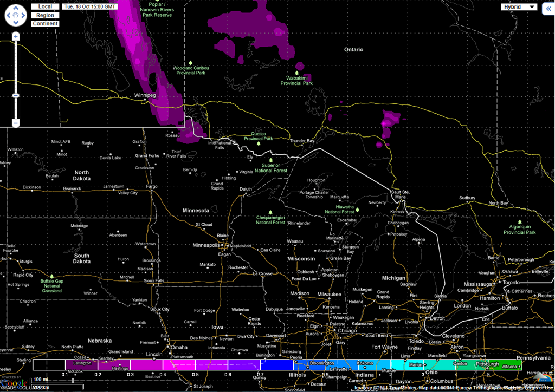This screenshot has width=555, height=392.
Task: Click the Algonquin Provincial Park tree icon
Action: pyautogui.click(x=520, y=222)
